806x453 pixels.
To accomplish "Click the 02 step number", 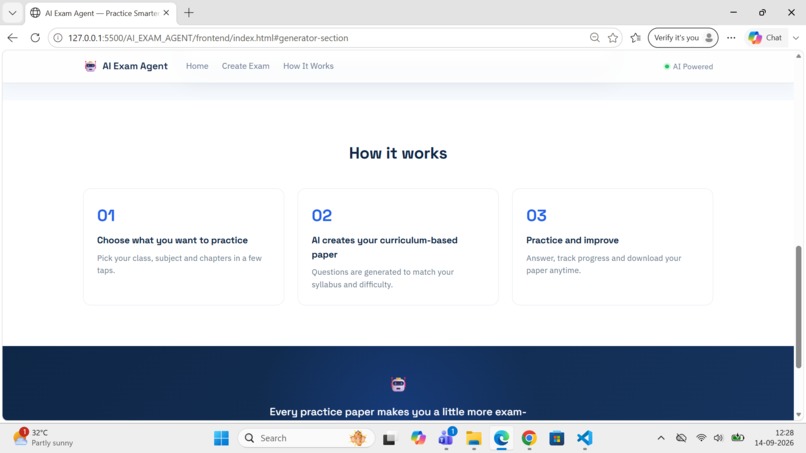I will coord(322,215).
